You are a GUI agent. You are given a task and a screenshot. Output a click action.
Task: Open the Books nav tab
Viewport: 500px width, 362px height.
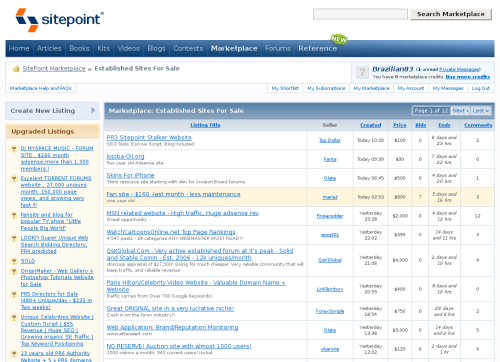click(79, 48)
